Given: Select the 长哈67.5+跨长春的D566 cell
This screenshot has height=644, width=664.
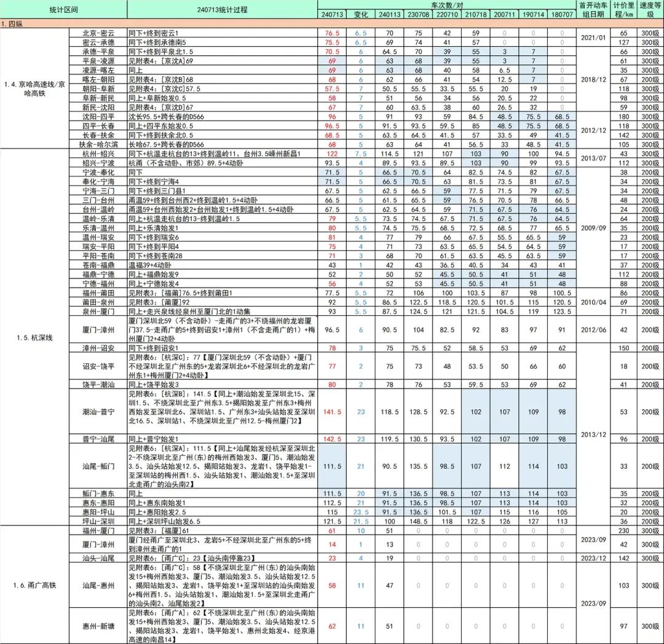Looking at the screenshot, I should tap(223, 144).
